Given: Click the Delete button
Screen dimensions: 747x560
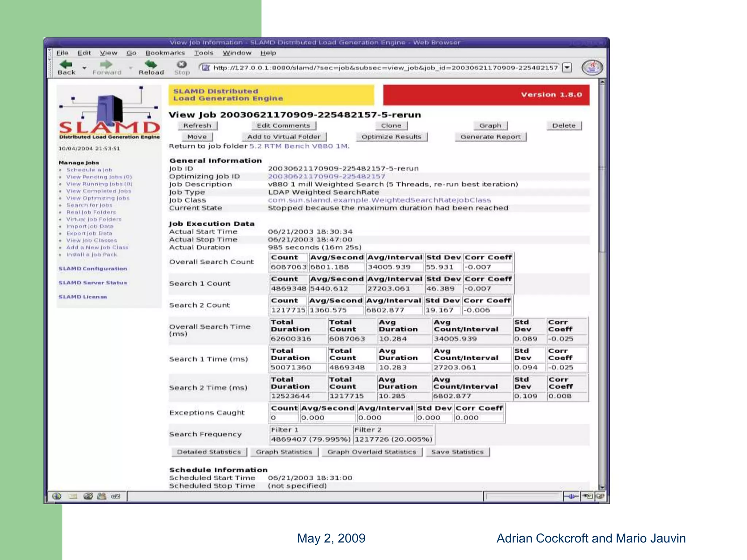Looking at the screenshot, I should coord(564,125).
